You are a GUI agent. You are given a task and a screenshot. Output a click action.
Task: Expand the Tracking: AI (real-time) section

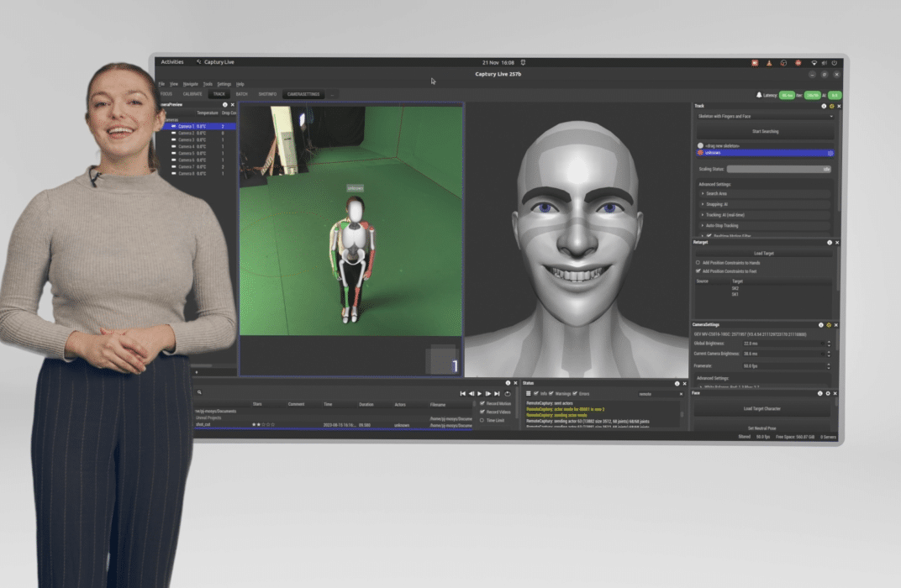[764, 215]
